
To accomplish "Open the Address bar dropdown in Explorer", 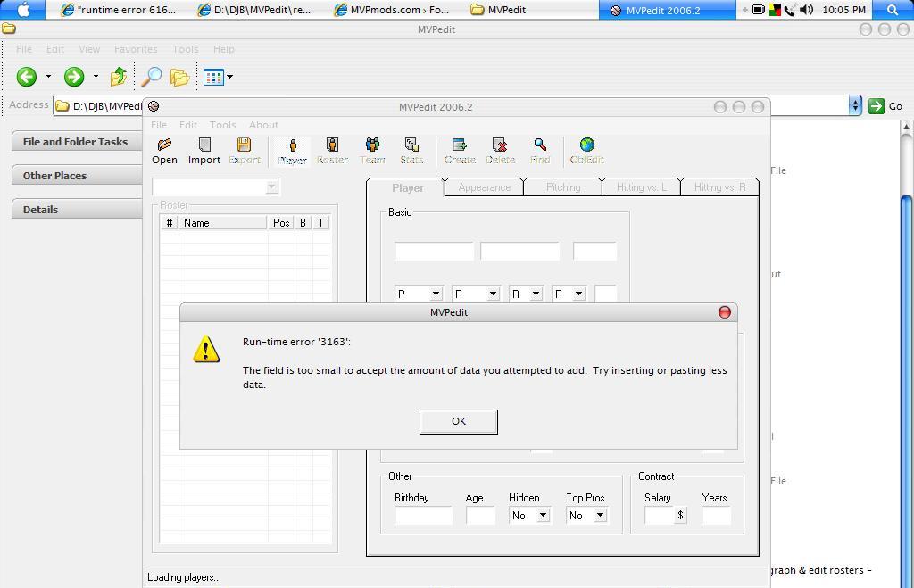I will [x=855, y=105].
